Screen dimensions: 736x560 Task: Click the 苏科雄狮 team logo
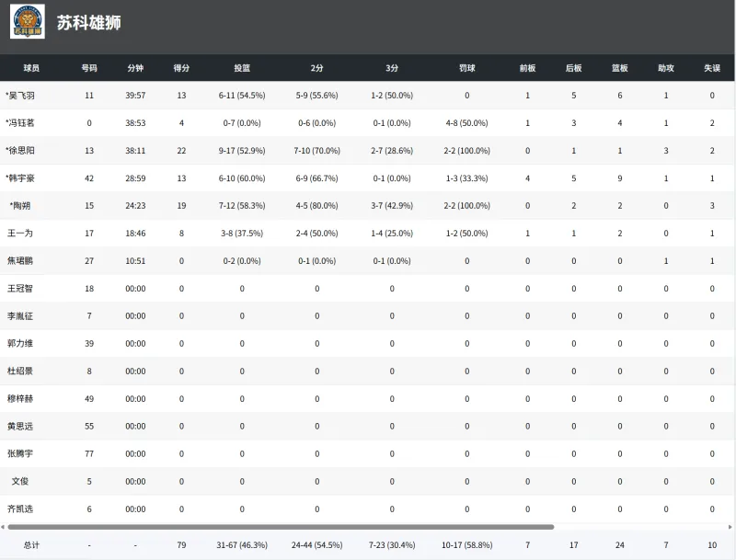pyautogui.click(x=28, y=22)
